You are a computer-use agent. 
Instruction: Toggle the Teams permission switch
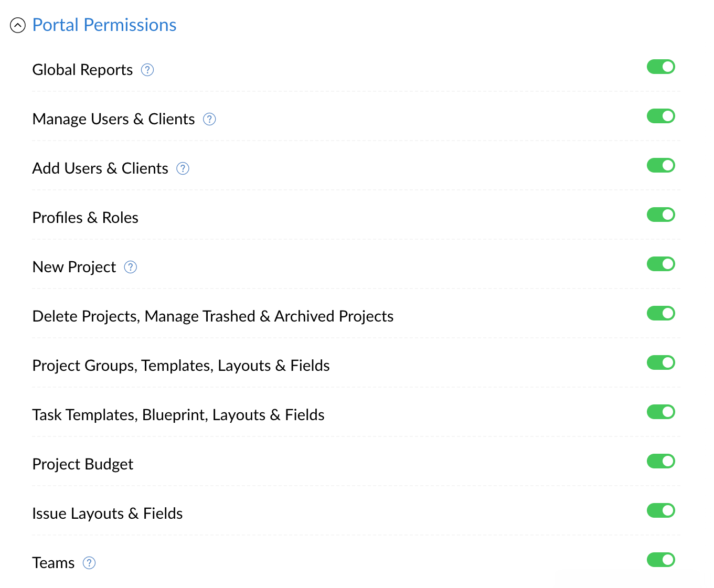click(x=660, y=560)
